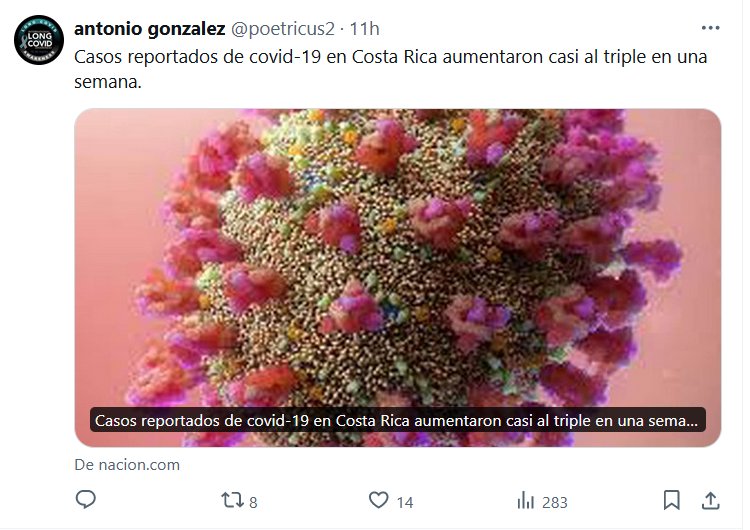Click the article headline caption overlay
This screenshot has height=530, width=750.
[x=397, y=420]
